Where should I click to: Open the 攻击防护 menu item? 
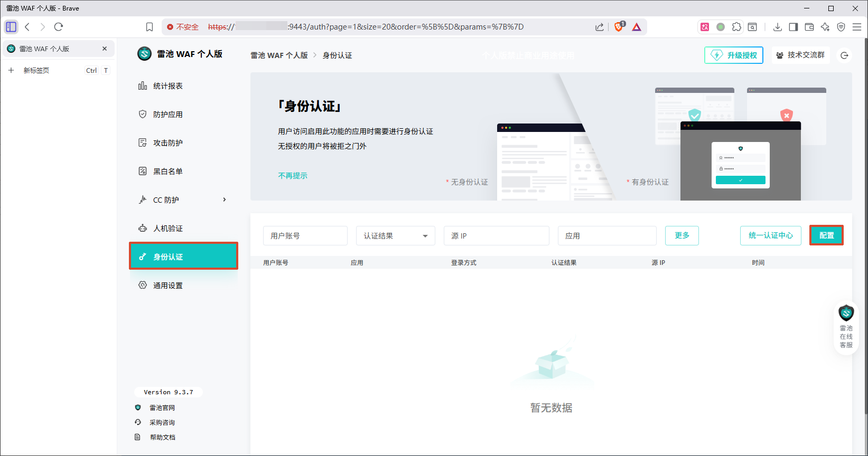183,143
